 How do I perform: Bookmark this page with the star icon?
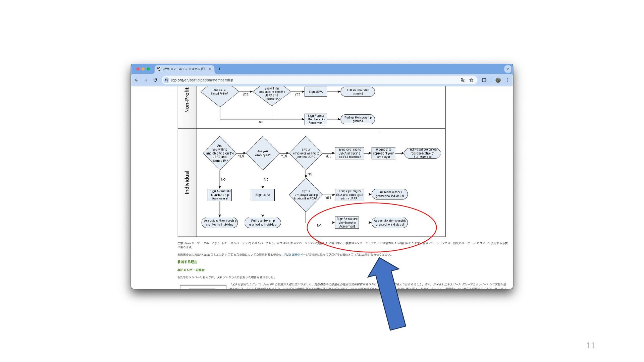click(471, 80)
